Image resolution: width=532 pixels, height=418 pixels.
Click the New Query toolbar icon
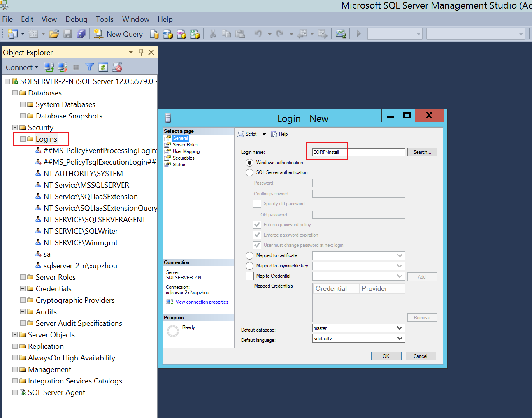[x=99, y=34]
